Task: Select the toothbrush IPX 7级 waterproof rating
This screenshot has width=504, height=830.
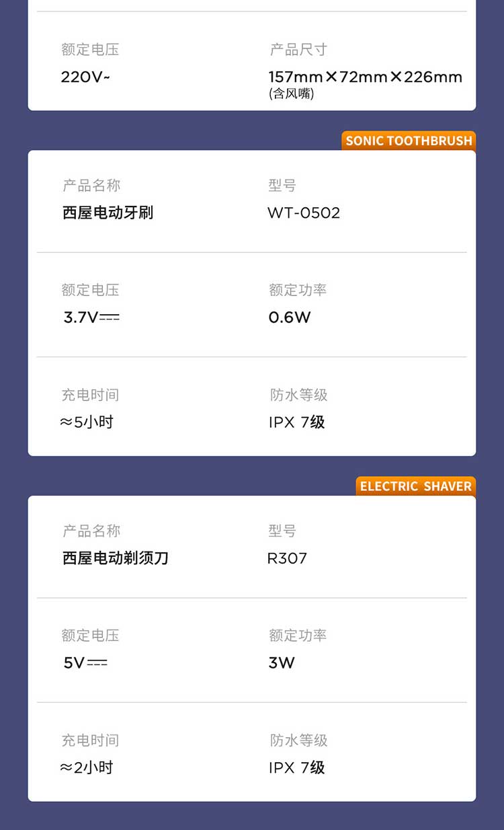Action: click(x=296, y=422)
